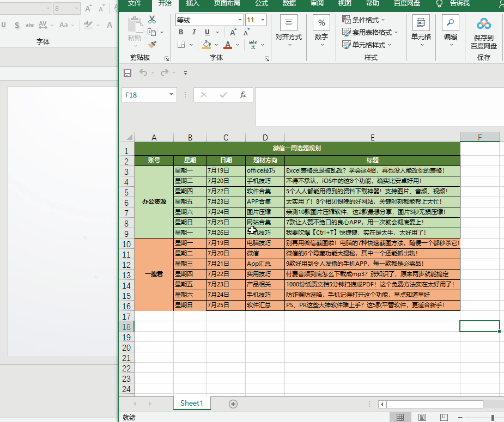The image size is (504, 422).
Task: Apply the red font color A
Action: (x=228, y=45)
